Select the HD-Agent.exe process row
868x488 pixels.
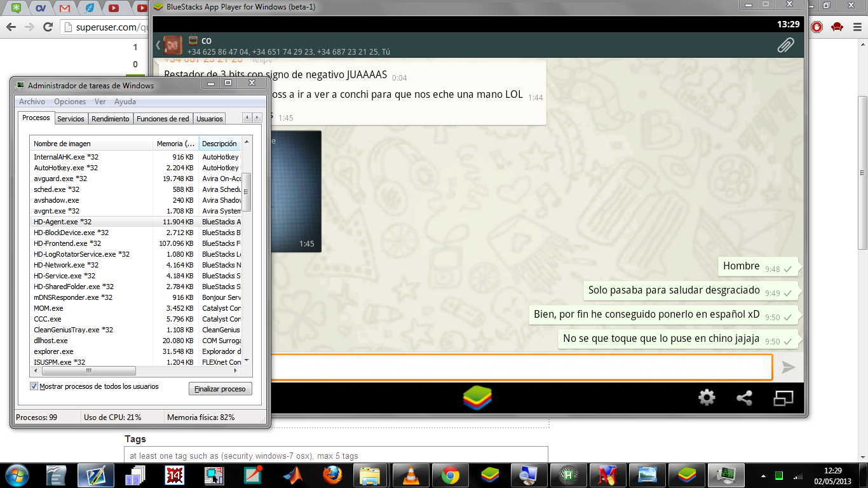point(136,222)
